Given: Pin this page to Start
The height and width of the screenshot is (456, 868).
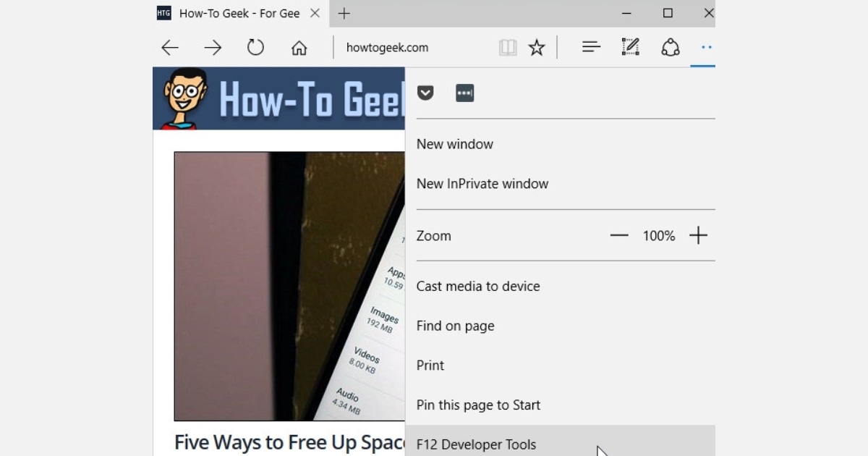Looking at the screenshot, I should point(478,405).
